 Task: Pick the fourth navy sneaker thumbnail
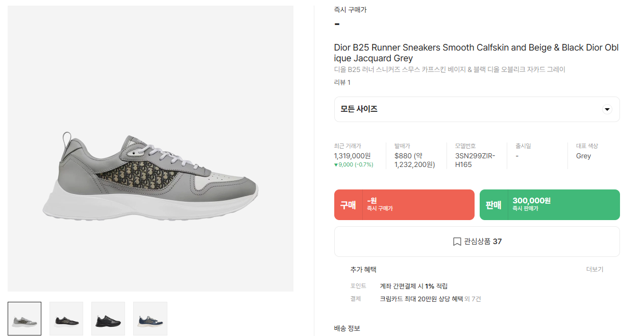150,319
